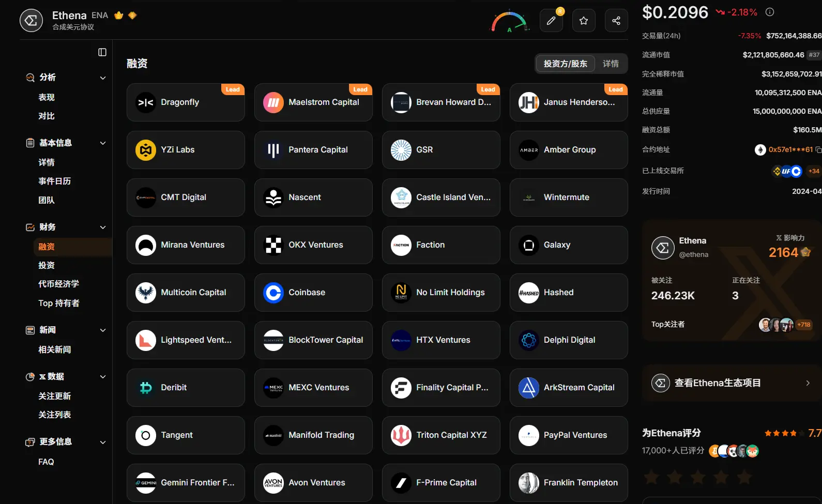The height and width of the screenshot is (504, 822).
Task: Open 关注列表 in sidebar
Action: (x=55, y=415)
